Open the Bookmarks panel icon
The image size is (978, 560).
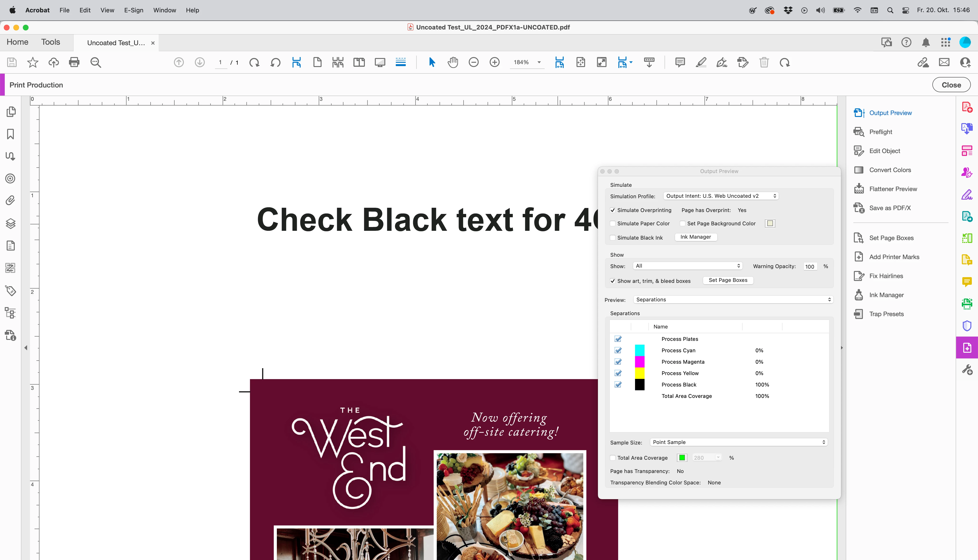[10, 134]
